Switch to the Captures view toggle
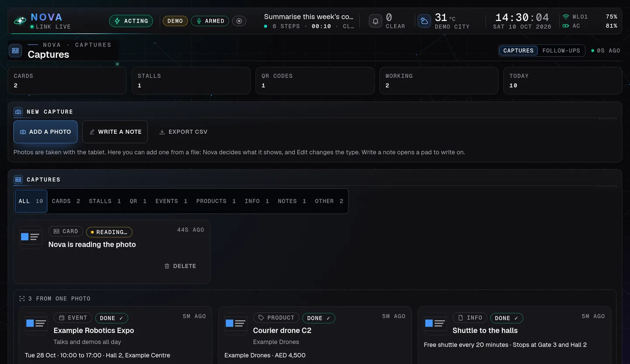Image resolution: width=630 pixels, height=364 pixels. point(518,51)
